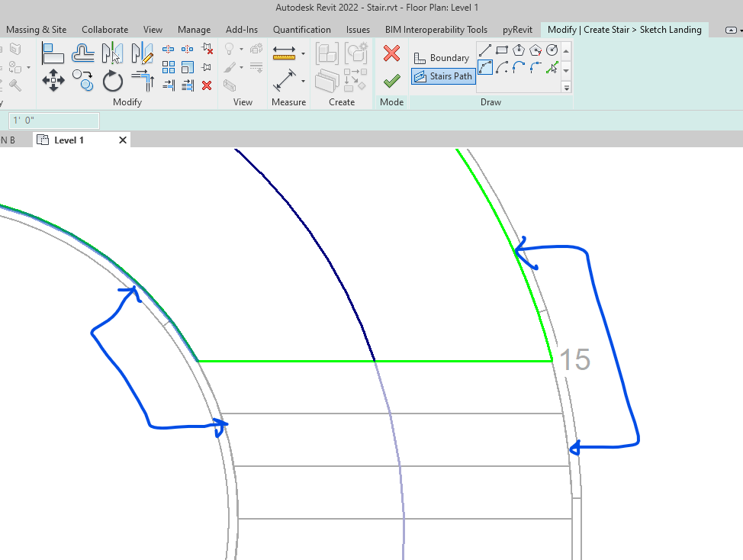
Task: Switch to the Manage ribbon tab
Action: coord(194,30)
